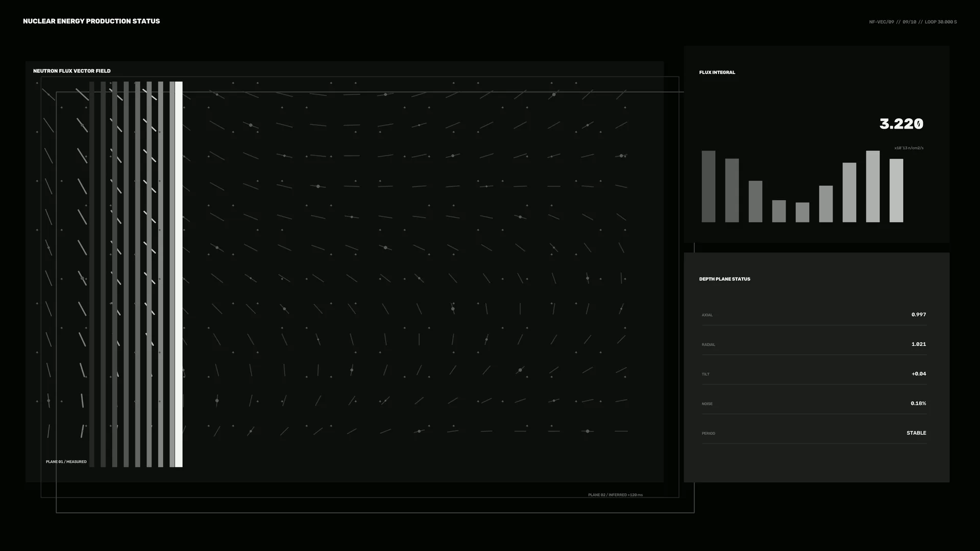The image size is (980, 551).
Task: Click the NF-VEC/09 loop status text
Action: click(x=913, y=22)
